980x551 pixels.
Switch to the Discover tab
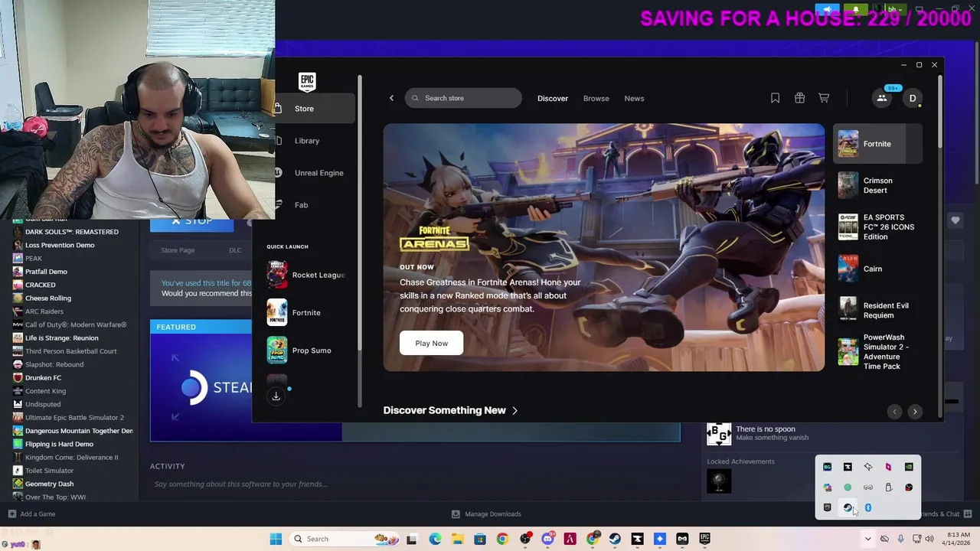coord(553,98)
